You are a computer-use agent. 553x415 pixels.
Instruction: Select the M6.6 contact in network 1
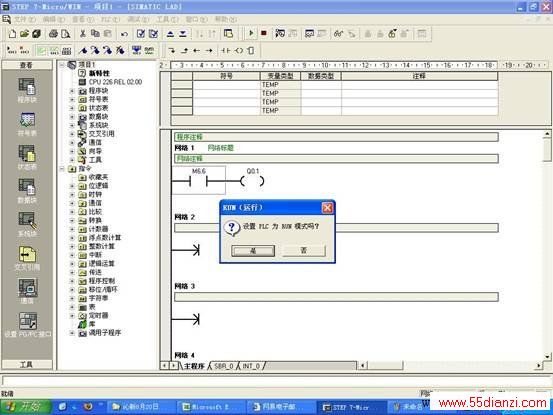pyautogui.click(x=199, y=181)
